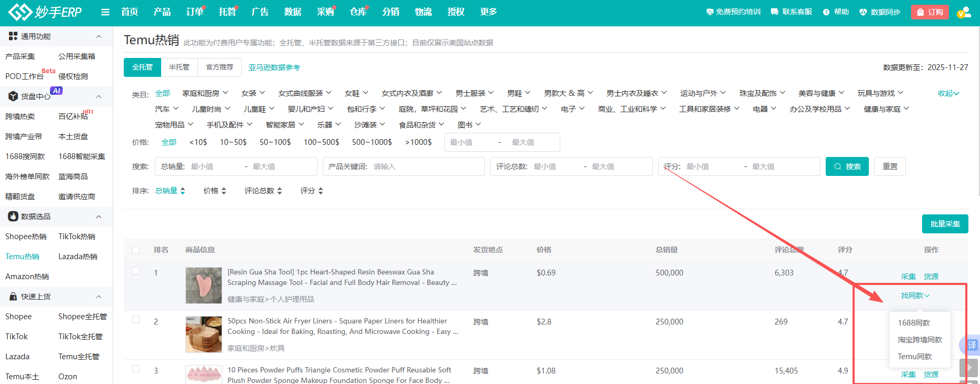The image size is (980, 384).
Task: Click the 批量采集 button
Action: pos(945,224)
